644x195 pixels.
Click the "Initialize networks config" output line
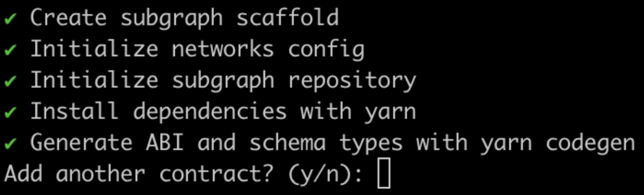197,50
